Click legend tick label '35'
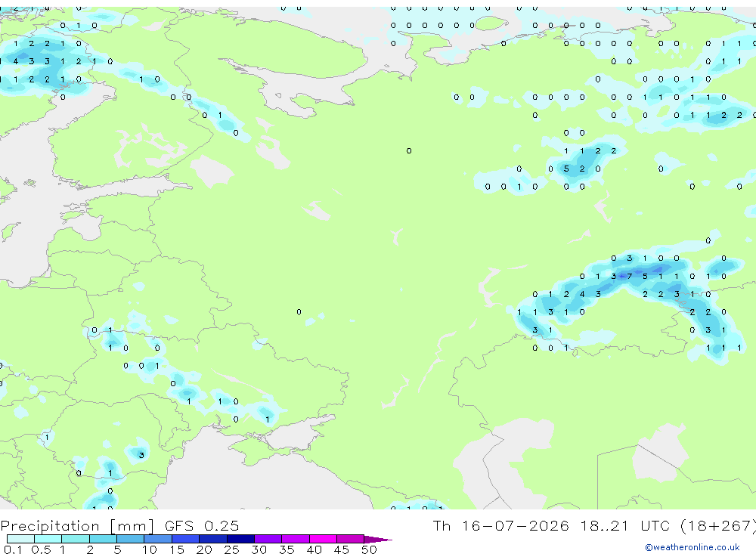The width and height of the screenshot is (756, 554). coord(287,549)
